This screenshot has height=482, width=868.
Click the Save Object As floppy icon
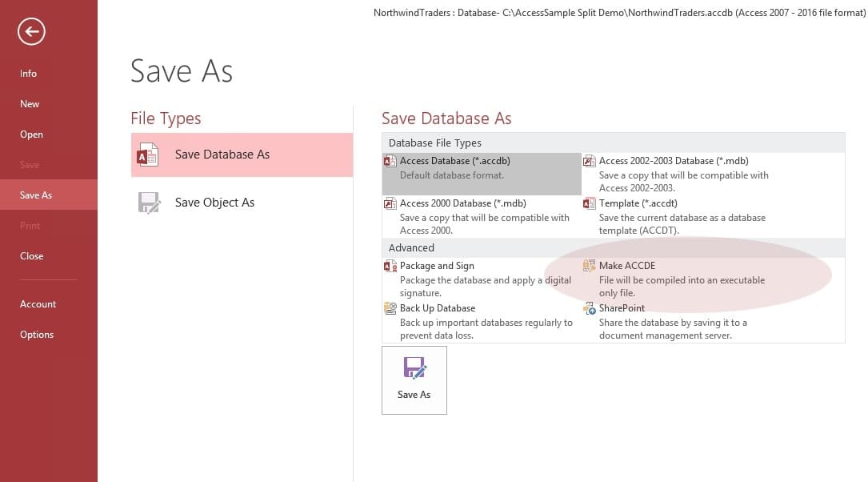(149, 203)
